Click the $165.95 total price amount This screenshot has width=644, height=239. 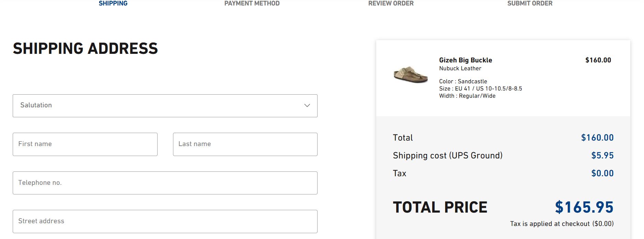[584, 207]
